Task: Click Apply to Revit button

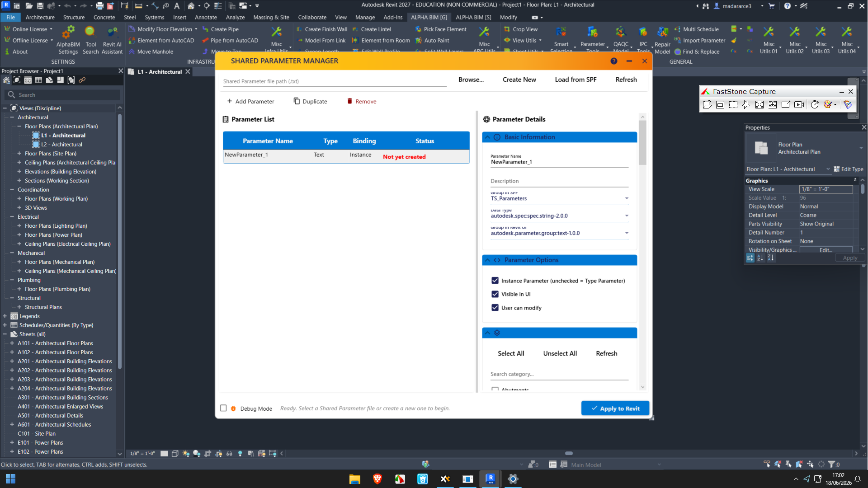Action: click(615, 408)
